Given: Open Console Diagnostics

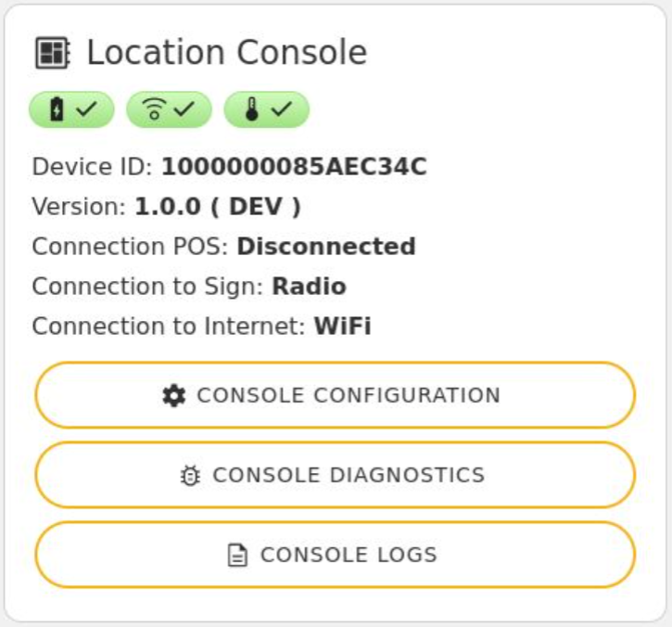Looking at the screenshot, I should pos(335,475).
